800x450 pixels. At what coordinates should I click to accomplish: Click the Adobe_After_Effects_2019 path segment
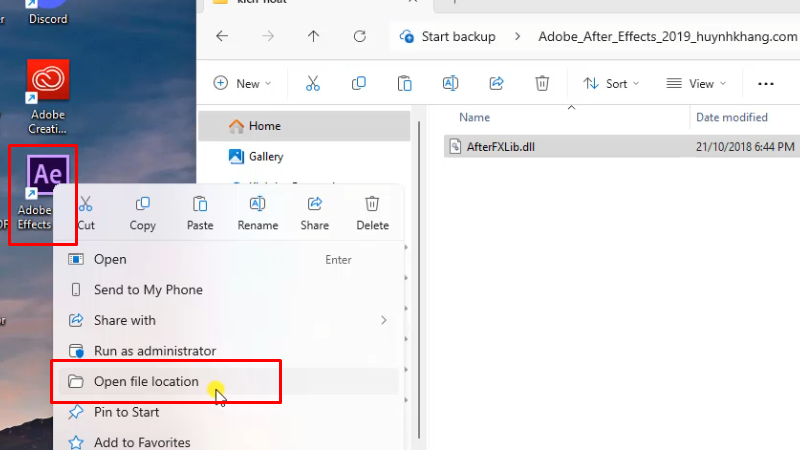click(667, 37)
